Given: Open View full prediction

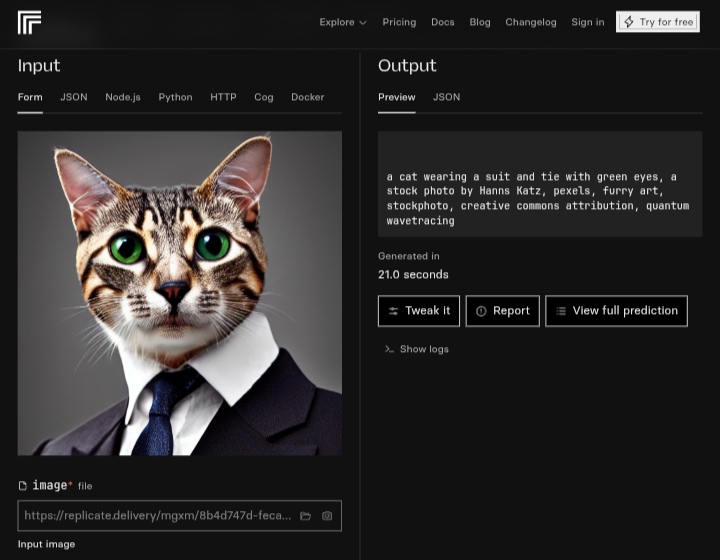Looking at the screenshot, I should click(617, 311).
